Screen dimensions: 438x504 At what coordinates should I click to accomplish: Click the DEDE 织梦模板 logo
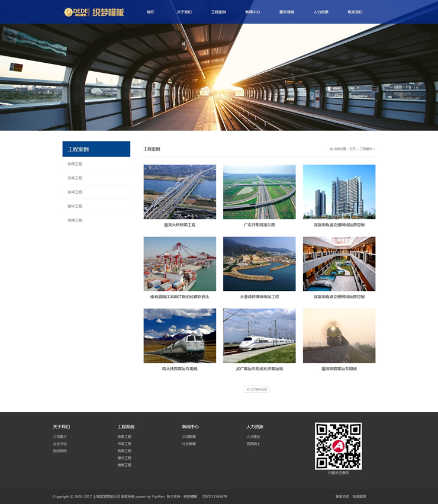click(94, 12)
